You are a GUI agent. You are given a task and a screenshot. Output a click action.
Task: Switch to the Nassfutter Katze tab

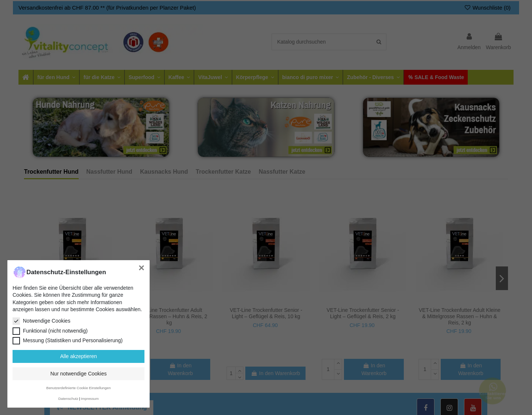(x=282, y=172)
